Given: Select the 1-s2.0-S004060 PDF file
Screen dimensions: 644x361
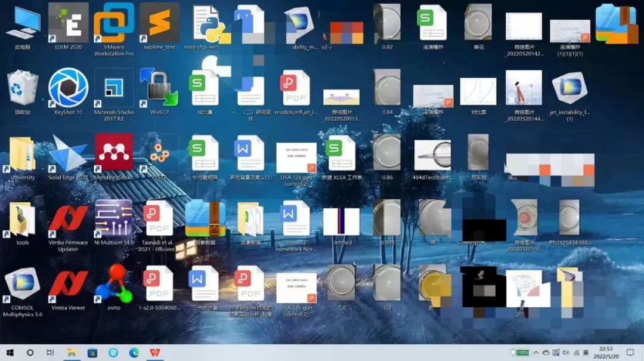Looking at the screenshot, I should 159,288.
